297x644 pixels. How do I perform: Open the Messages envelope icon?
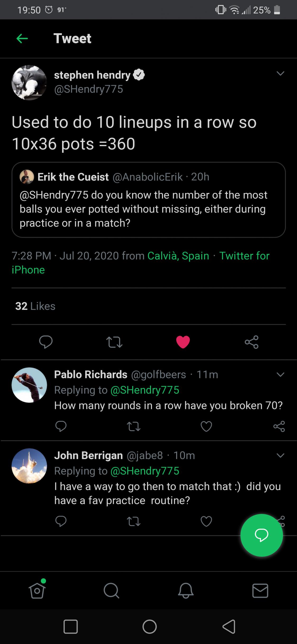click(x=260, y=591)
